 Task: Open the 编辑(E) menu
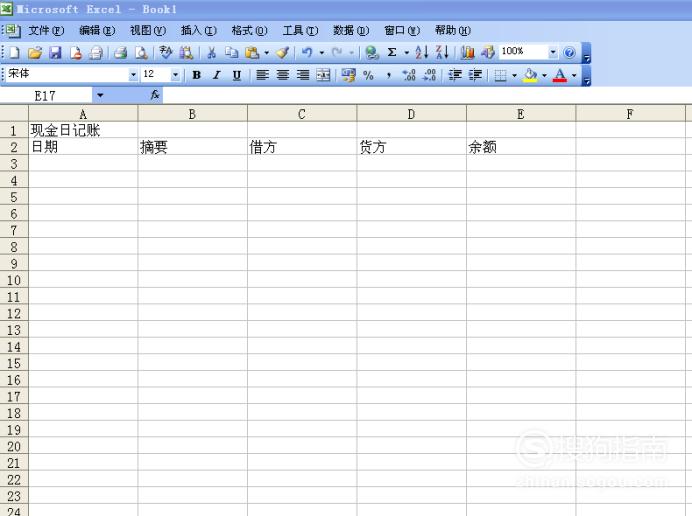click(97, 30)
